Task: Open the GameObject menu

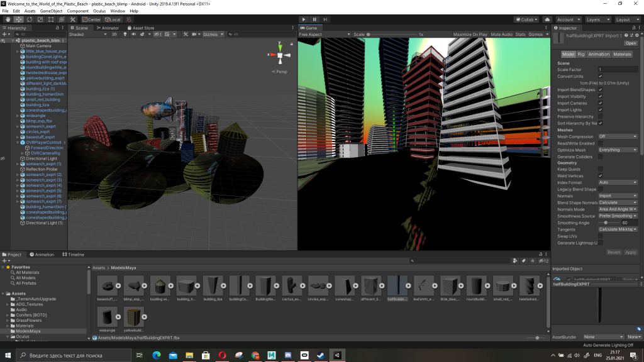Action: (x=51, y=11)
